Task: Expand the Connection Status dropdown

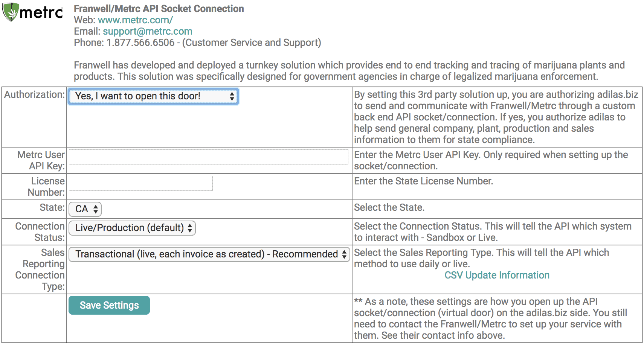Action: (132, 228)
